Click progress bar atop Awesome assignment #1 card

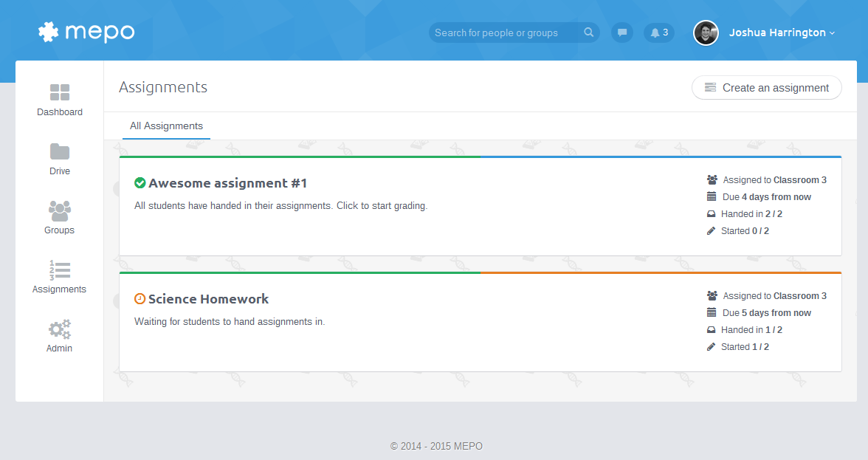click(480, 157)
